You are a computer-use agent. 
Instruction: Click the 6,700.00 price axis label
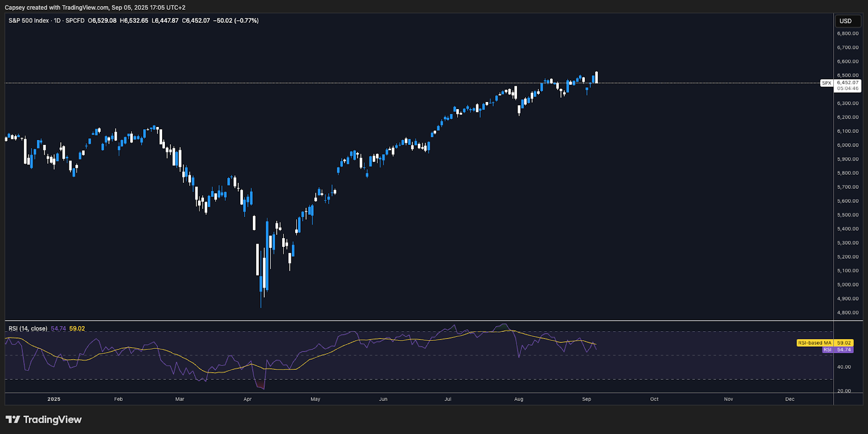(847, 48)
